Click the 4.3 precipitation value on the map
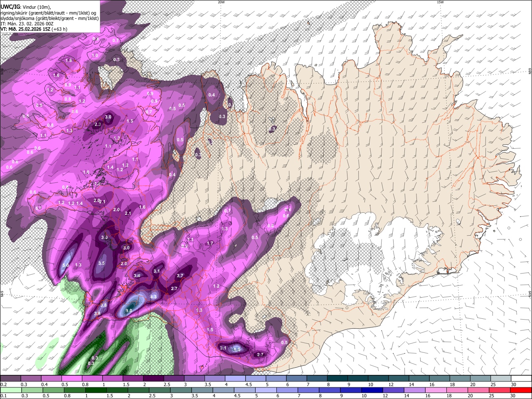The width and height of the screenshot is (532, 399). click(153, 297)
